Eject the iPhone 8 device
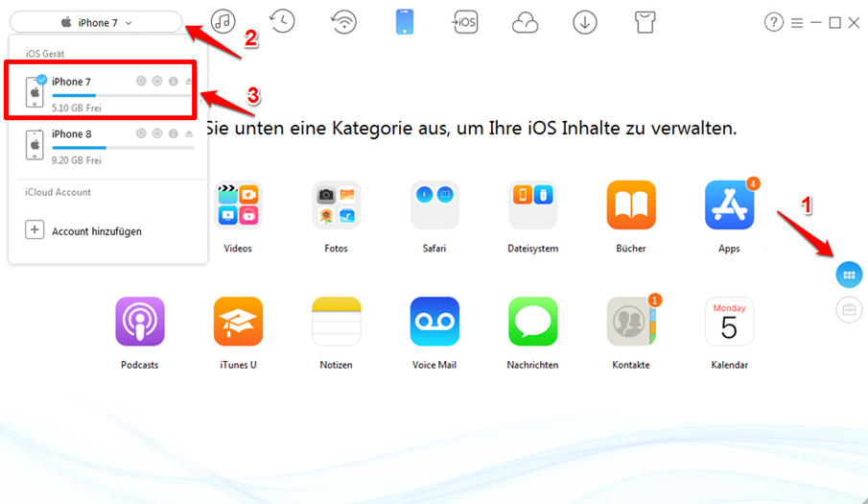The image size is (868, 504). coord(189,133)
